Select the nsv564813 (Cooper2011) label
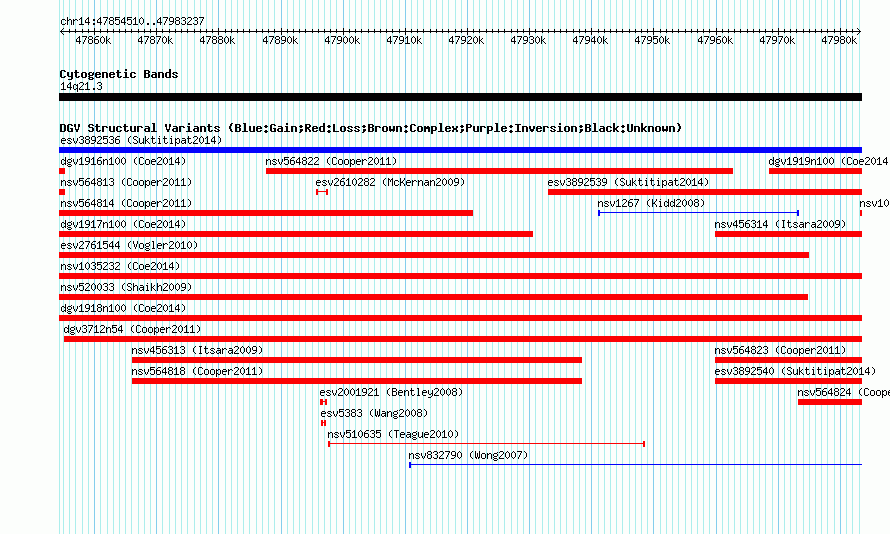 coord(126,182)
